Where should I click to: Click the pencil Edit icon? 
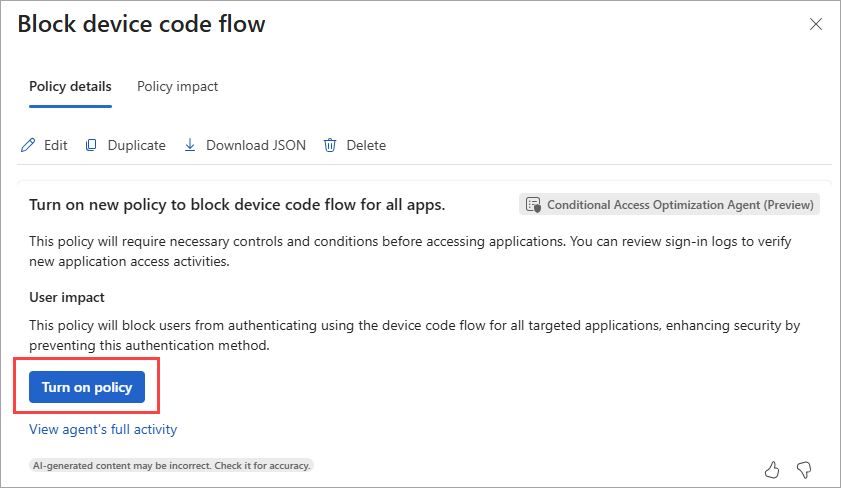(x=28, y=145)
